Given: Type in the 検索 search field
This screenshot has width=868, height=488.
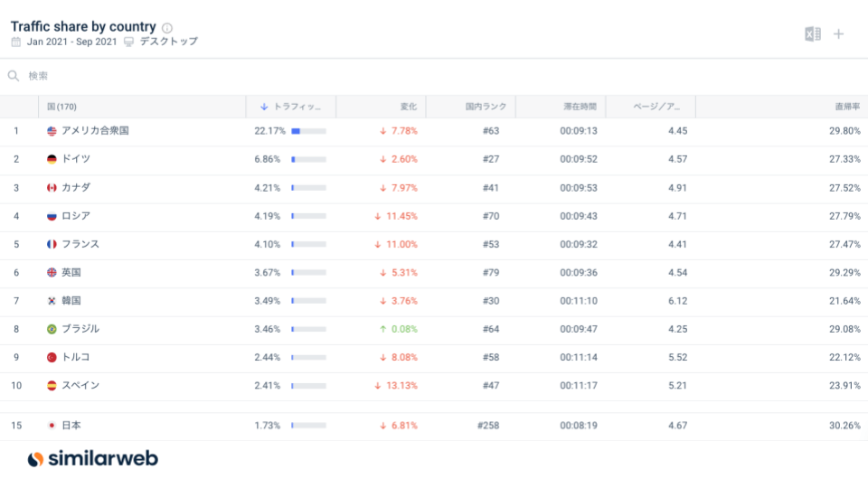Looking at the screenshot, I should pos(181,77).
